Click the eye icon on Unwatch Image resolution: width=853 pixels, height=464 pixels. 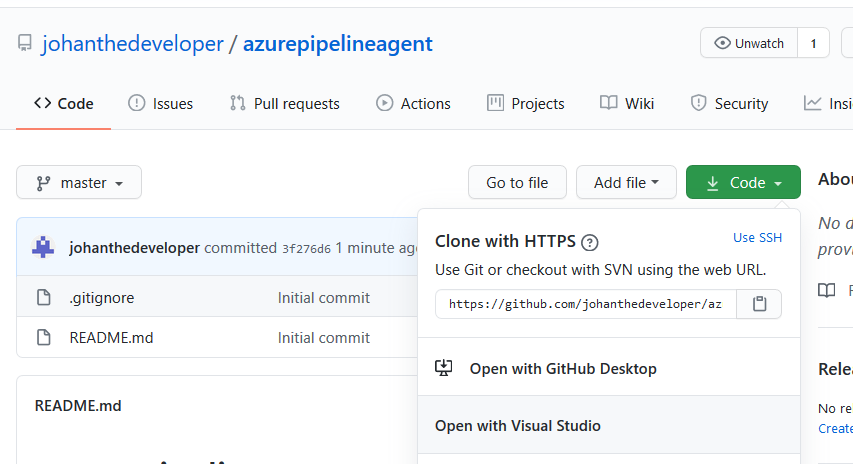pos(722,43)
